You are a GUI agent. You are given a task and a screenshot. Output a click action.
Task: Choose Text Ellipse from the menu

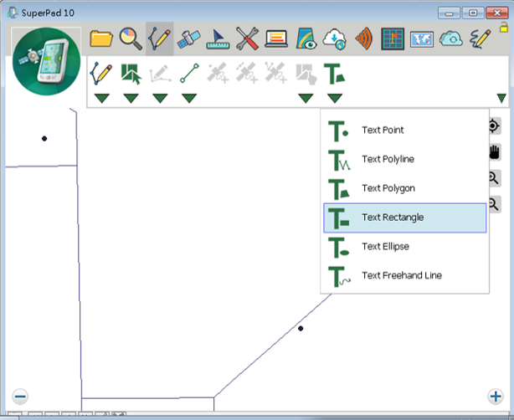[405, 247]
